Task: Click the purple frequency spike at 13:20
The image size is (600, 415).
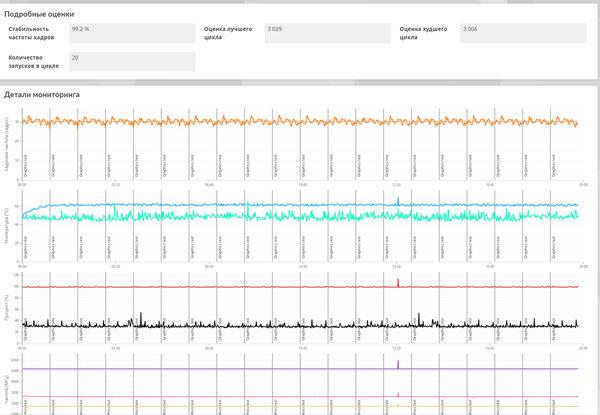Action: coord(398,364)
